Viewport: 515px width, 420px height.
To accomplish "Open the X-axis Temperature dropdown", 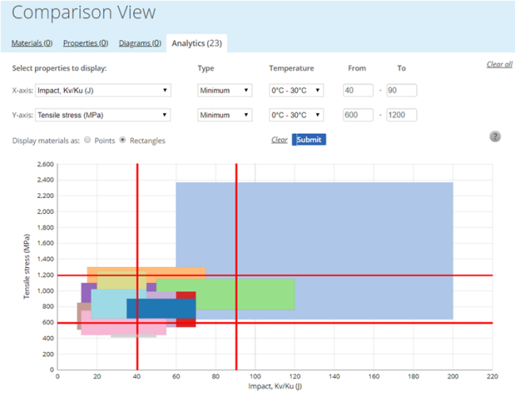I will pyautogui.click(x=296, y=90).
